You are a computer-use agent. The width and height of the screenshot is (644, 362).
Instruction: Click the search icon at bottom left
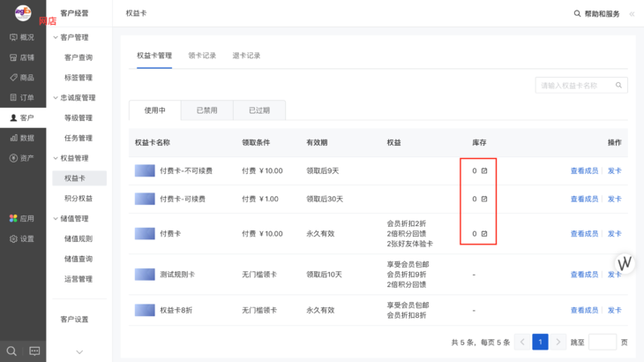click(11, 351)
